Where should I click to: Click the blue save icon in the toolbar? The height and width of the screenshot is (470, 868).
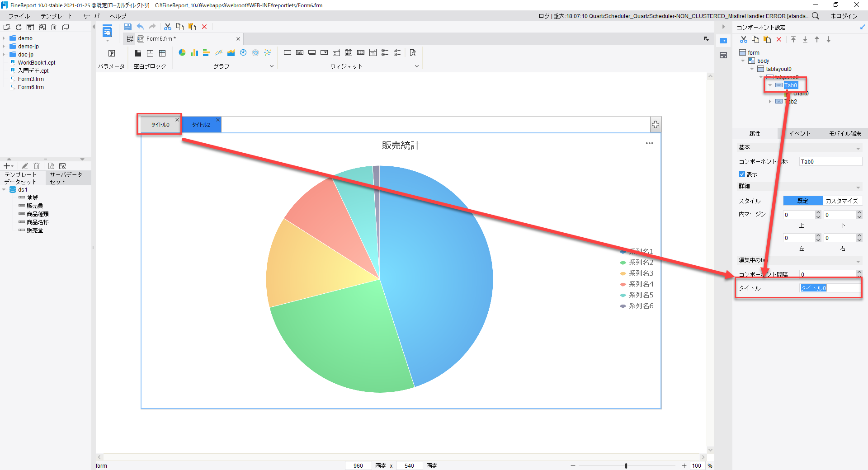coord(128,27)
